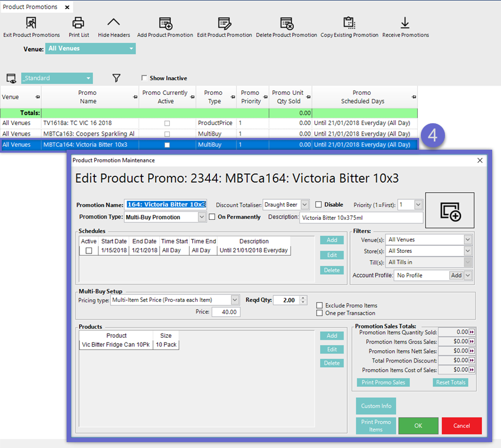Pin the Promo Type column header

[x=233, y=97]
